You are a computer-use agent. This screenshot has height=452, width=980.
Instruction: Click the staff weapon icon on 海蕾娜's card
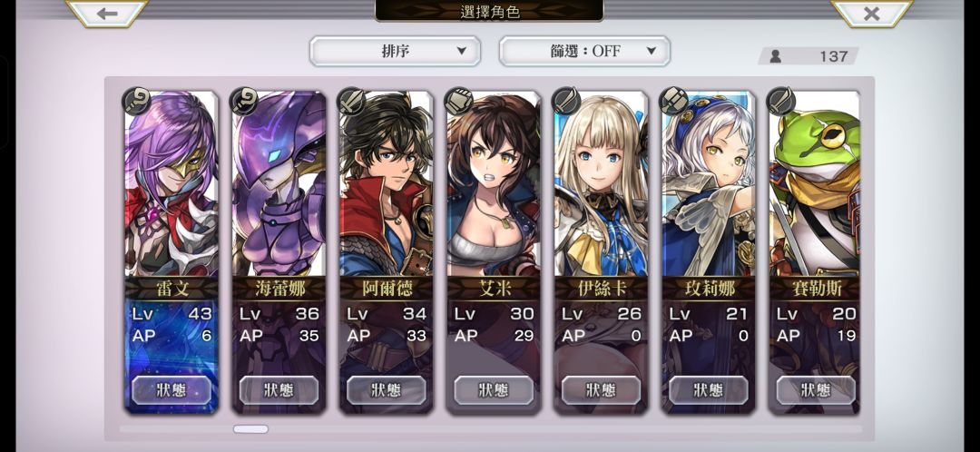(x=244, y=102)
